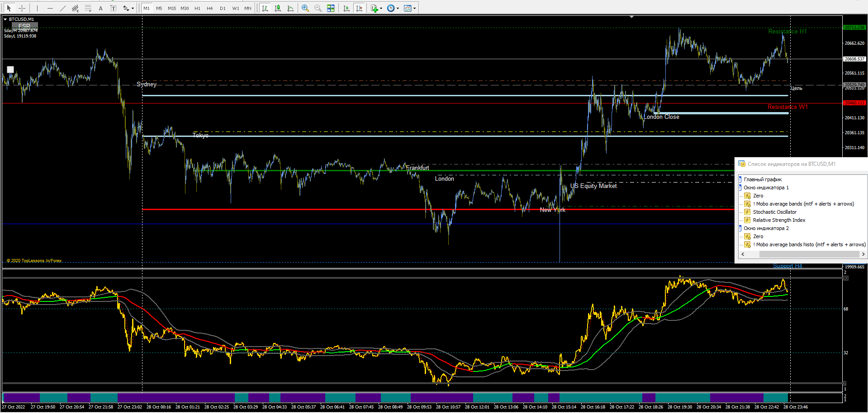Select Relative Strength Index in the list

click(x=779, y=220)
